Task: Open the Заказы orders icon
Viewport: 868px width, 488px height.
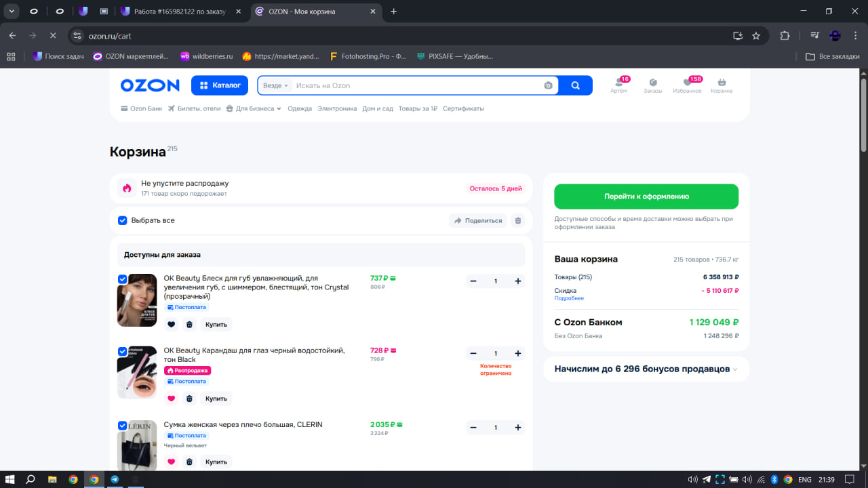Action: [652, 83]
